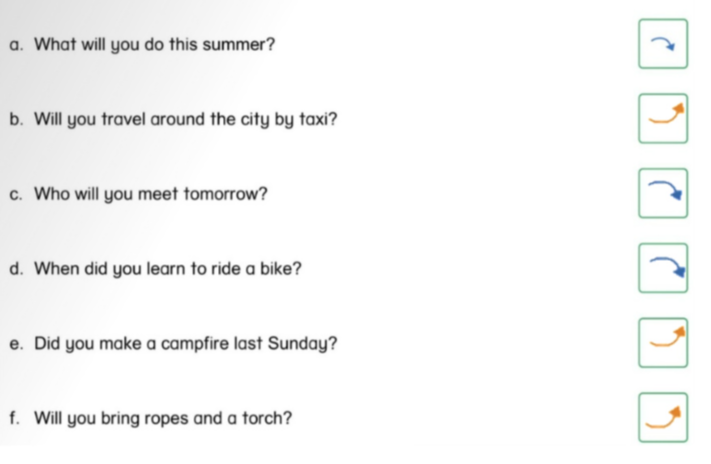Screen dimensions: 711x464
Task: Click the blue falling arrow for question c
Action: (663, 193)
